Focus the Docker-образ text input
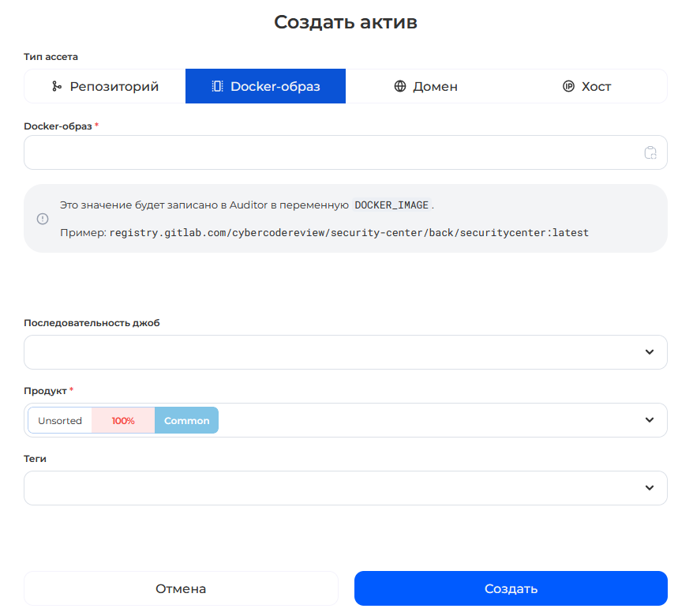The image size is (693, 616). [332, 152]
